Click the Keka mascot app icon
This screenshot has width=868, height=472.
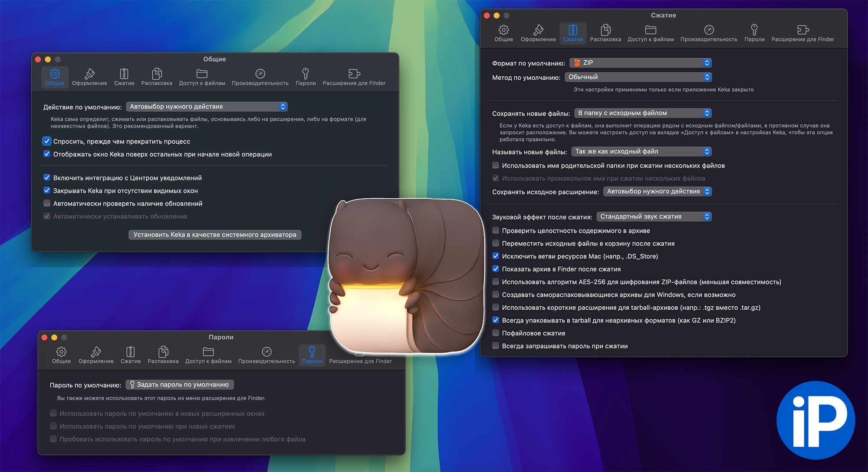click(406, 275)
